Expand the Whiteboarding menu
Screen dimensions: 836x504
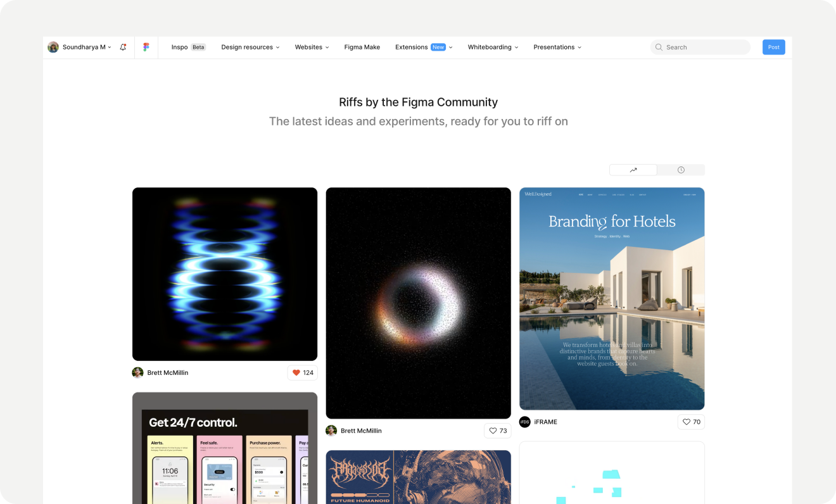[x=493, y=47]
